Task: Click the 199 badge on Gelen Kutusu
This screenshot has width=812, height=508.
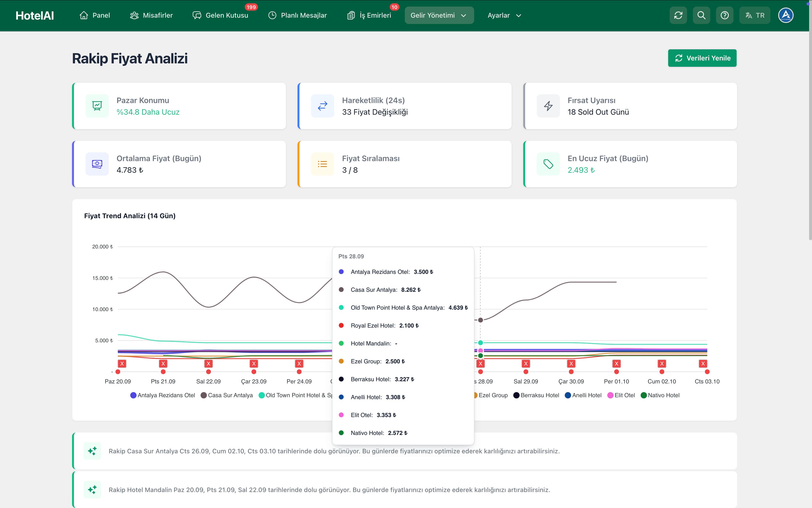Action: click(251, 7)
